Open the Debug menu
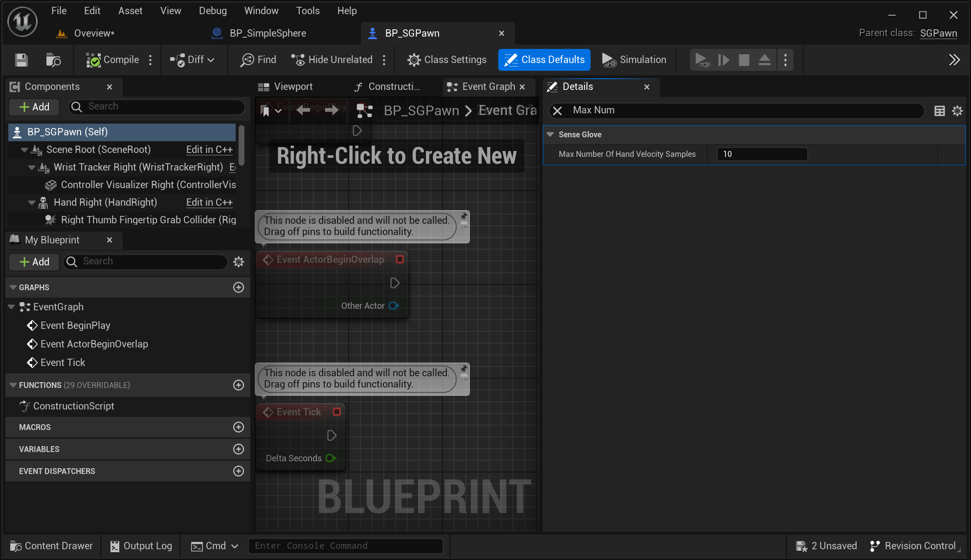The height and width of the screenshot is (560, 971). (x=213, y=11)
